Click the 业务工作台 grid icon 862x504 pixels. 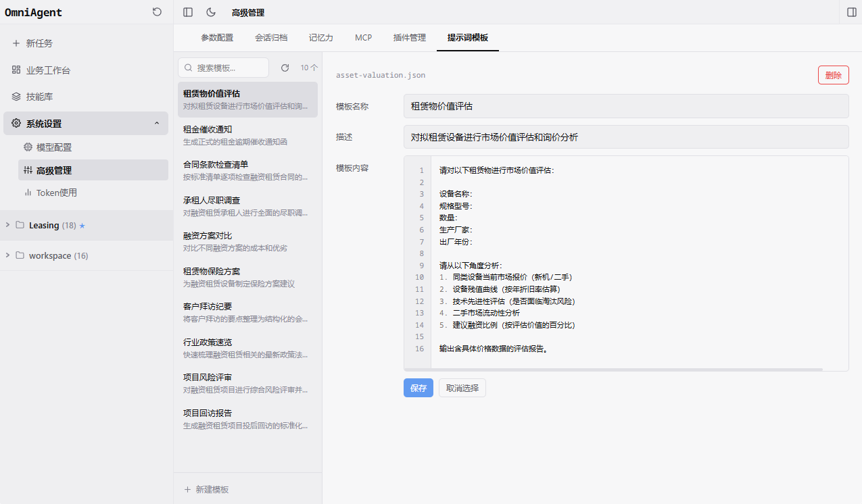tap(16, 70)
